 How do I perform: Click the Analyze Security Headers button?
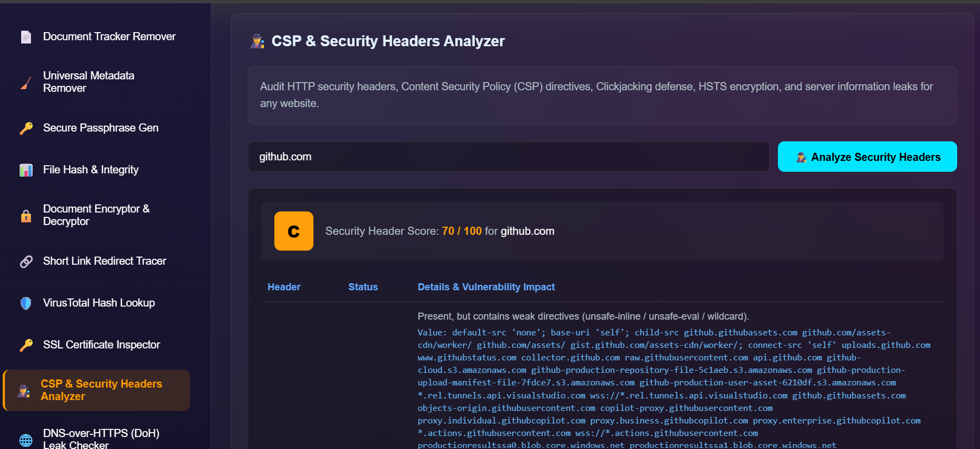867,157
